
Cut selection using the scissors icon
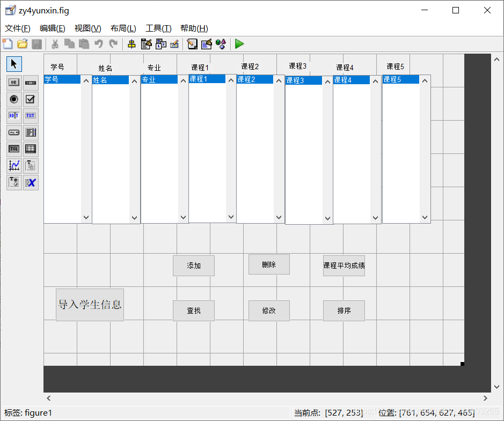[55, 43]
